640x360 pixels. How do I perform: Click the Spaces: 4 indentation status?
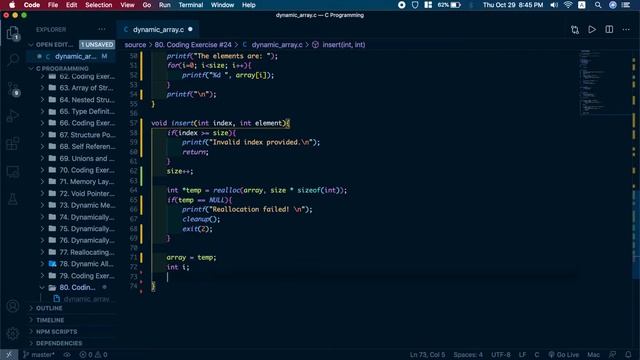(468, 354)
